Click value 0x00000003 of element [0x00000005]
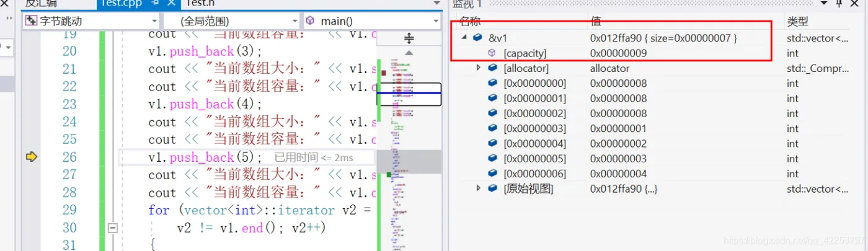 point(618,159)
